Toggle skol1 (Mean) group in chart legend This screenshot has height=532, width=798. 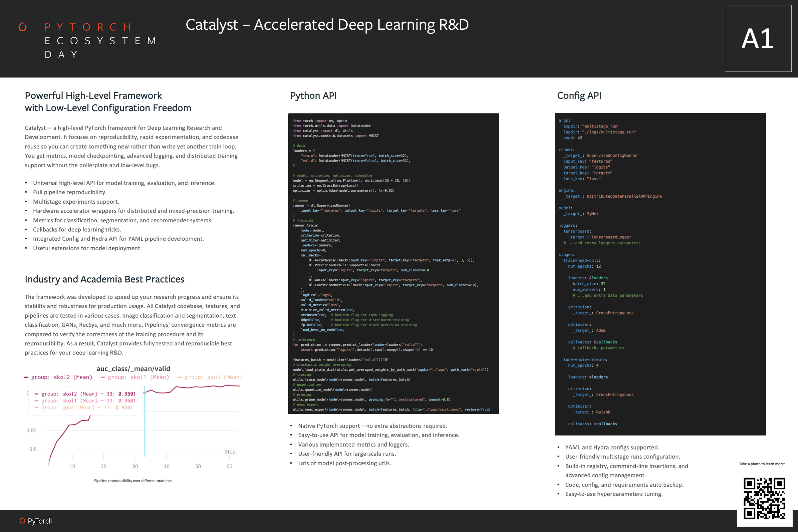(138, 377)
